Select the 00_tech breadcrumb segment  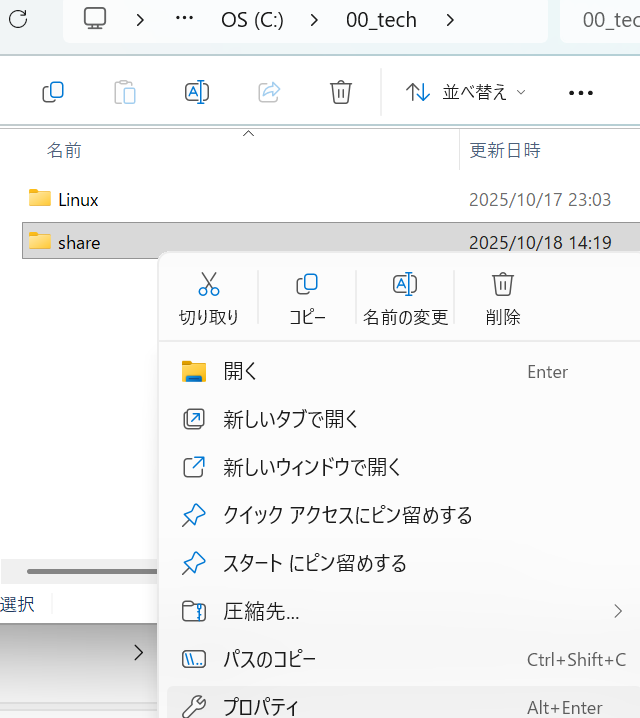[x=381, y=20]
